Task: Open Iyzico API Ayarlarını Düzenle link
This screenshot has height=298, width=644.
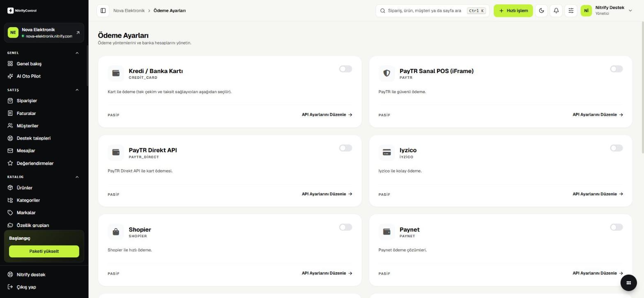Action: 598,194
